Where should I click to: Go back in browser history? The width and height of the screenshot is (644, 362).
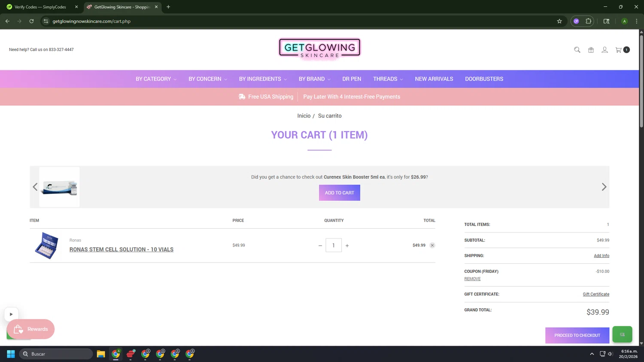click(x=7, y=21)
